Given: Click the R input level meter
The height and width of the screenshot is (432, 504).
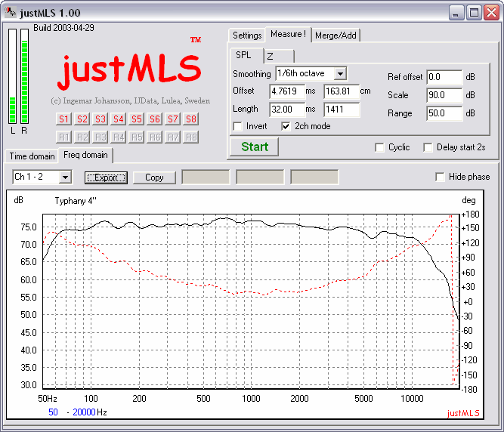Looking at the screenshot, I should pyautogui.click(x=24, y=76).
